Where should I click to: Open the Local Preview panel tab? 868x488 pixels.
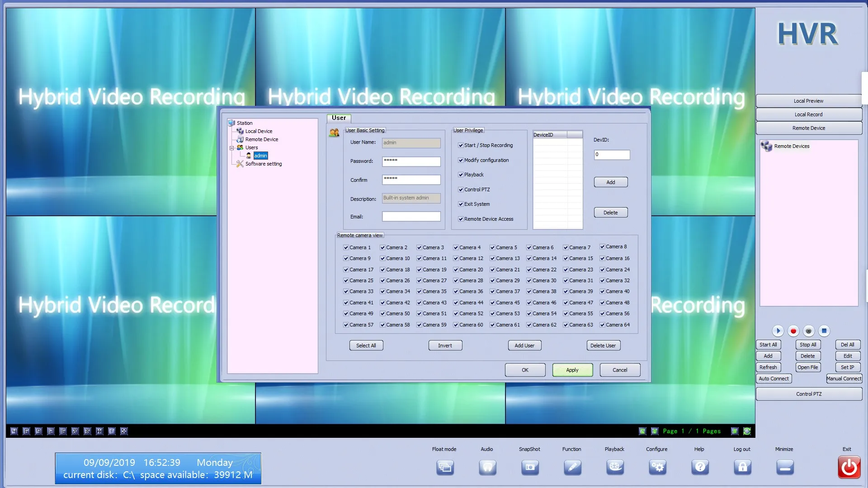tap(808, 101)
